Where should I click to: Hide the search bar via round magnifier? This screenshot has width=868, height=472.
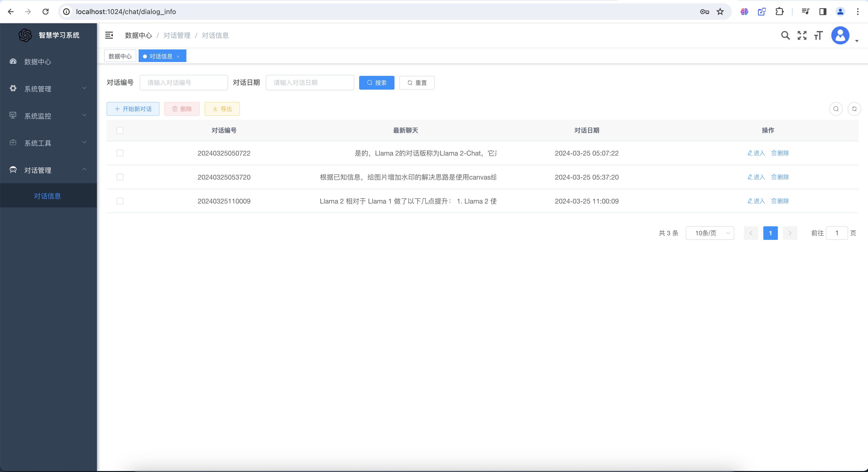point(836,109)
